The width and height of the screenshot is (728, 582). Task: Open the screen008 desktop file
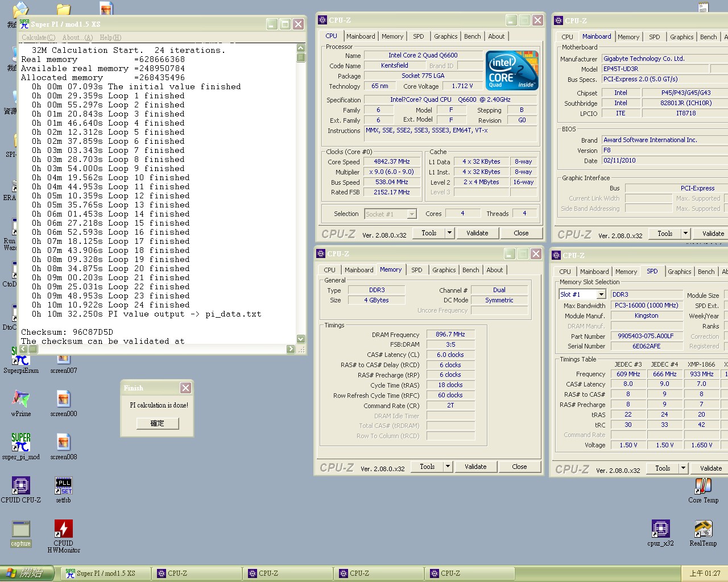(64, 446)
